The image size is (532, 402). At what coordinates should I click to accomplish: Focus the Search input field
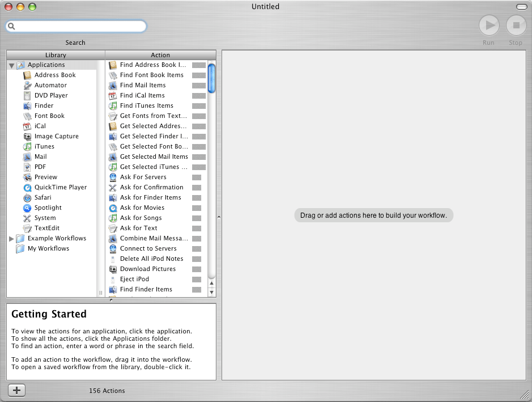pyautogui.click(x=76, y=26)
